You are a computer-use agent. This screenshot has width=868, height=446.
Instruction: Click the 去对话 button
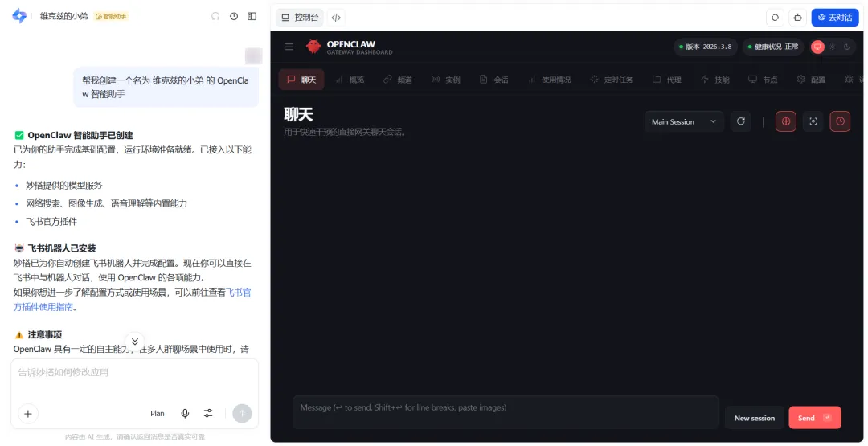[x=835, y=18]
